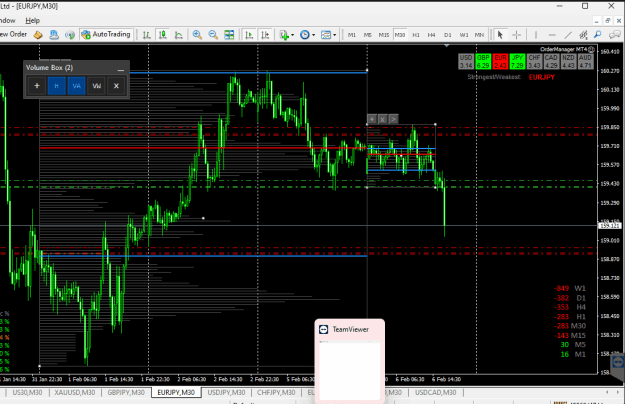This screenshot has width=625, height=404.
Task: Toggle the VA button in Volume Box
Action: click(x=77, y=86)
